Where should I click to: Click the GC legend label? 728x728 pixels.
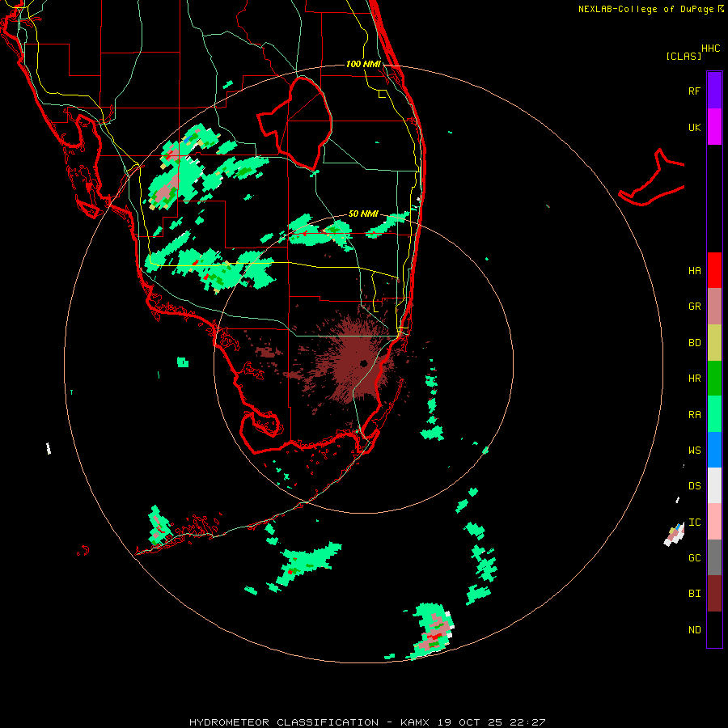pyautogui.click(x=694, y=558)
